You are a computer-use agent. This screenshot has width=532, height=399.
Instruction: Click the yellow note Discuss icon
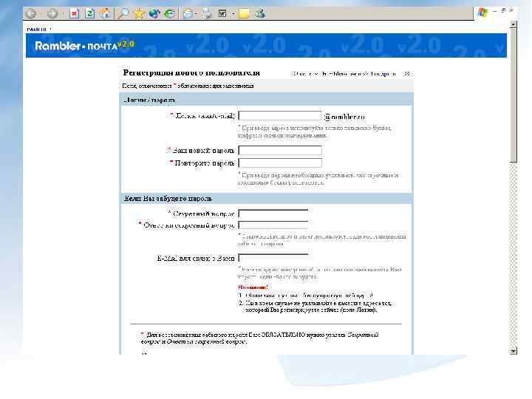(244, 13)
